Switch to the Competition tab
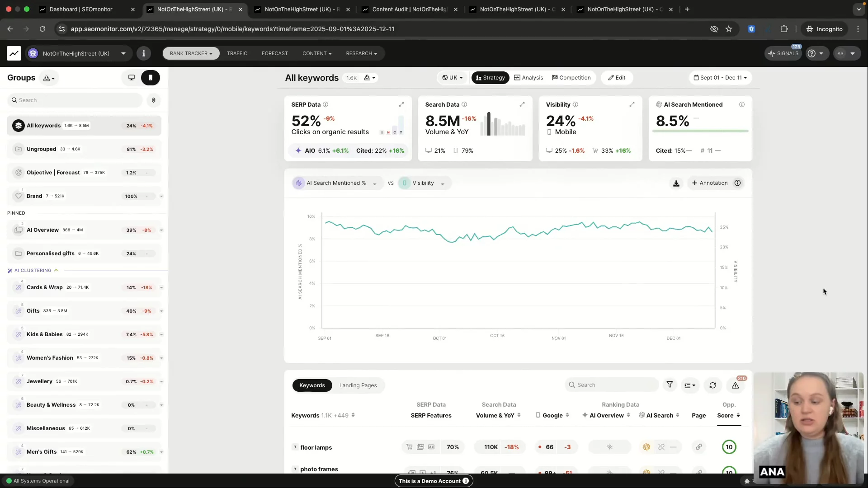The image size is (868, 488). point(571,78)
